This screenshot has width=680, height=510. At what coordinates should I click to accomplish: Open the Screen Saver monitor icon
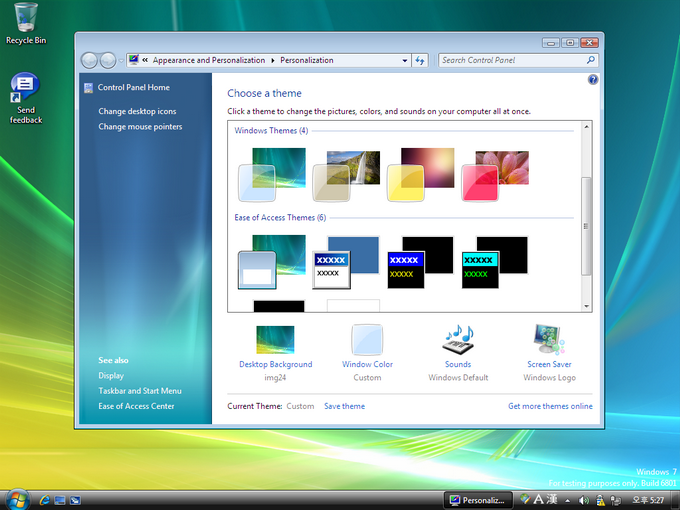(549, 340)
